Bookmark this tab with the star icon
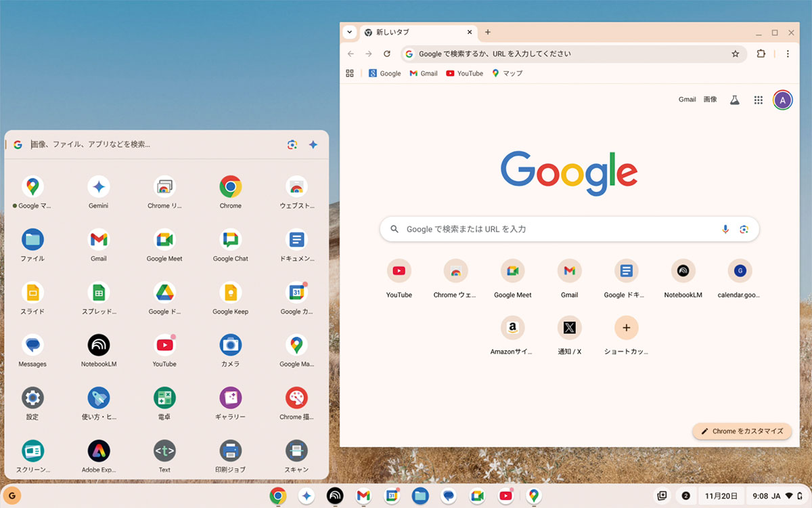Viewport: 812px width, 508px height. 736,54
